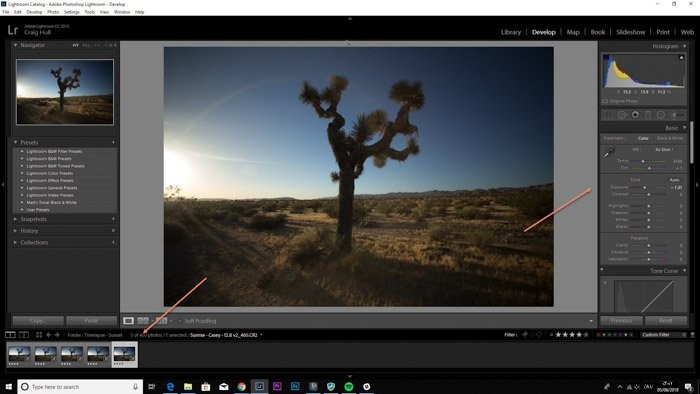
Task: Switch to the Print module
Action: (x=662, y=32)
